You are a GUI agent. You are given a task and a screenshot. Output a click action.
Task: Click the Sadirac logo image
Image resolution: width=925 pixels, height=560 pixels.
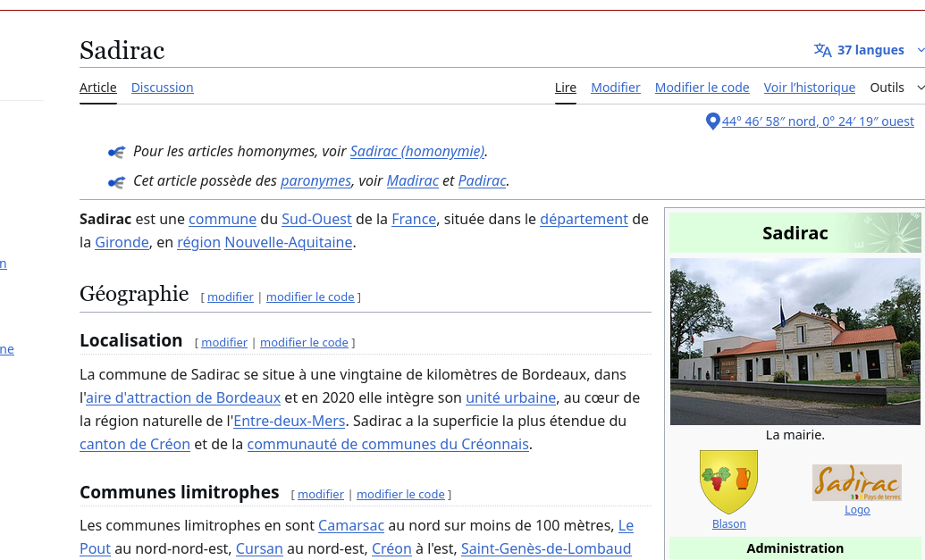856,482
